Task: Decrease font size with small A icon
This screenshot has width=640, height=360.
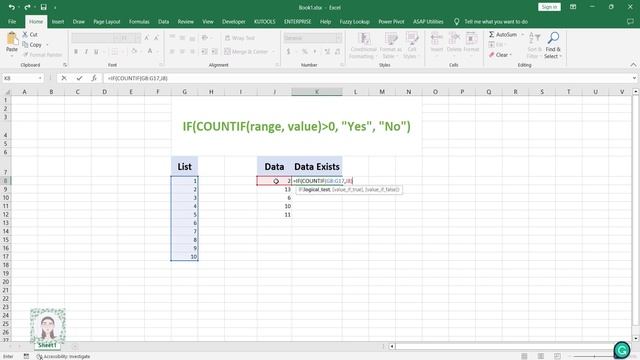Action: point(156,38)
